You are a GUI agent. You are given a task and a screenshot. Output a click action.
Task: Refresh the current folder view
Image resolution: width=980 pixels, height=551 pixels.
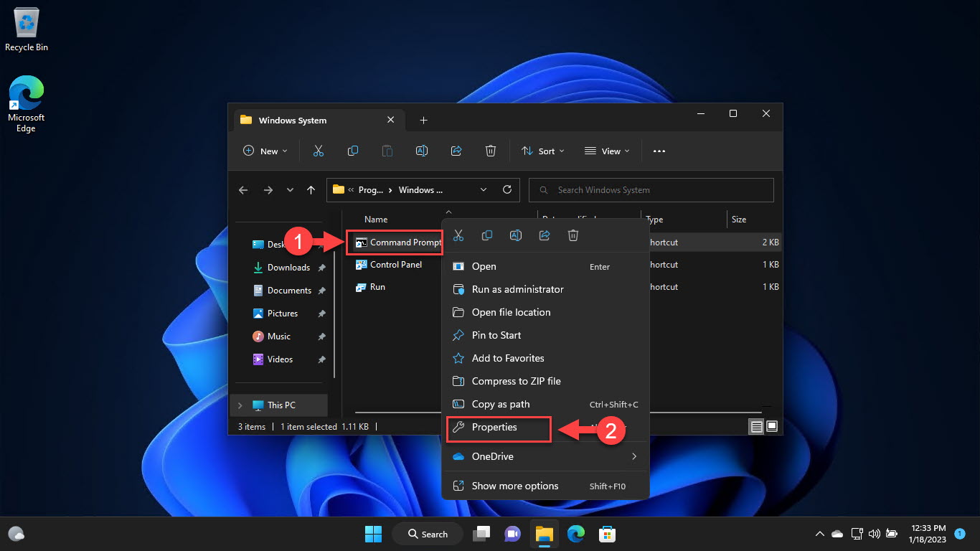507,190
